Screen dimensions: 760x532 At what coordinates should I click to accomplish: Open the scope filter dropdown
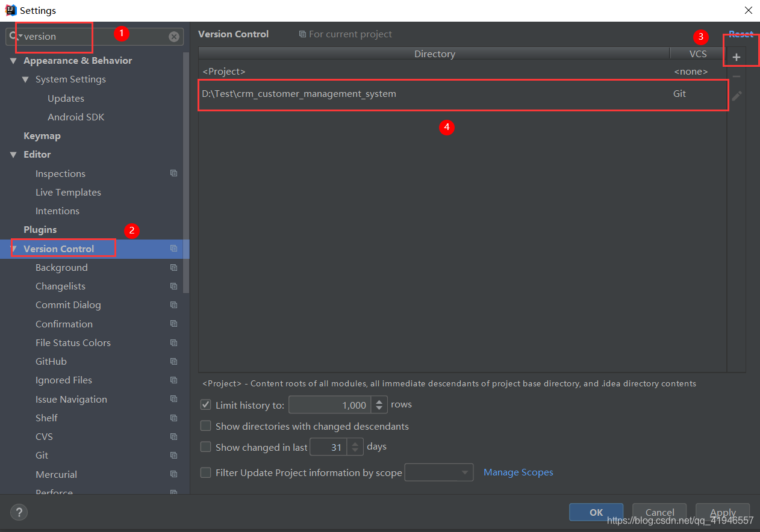click(x=439, y=472)
